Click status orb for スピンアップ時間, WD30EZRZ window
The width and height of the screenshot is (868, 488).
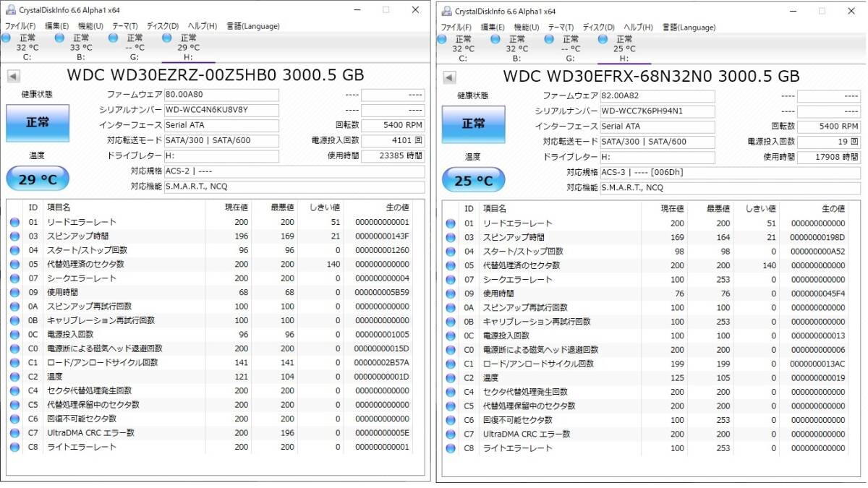(x=14, y=236)
